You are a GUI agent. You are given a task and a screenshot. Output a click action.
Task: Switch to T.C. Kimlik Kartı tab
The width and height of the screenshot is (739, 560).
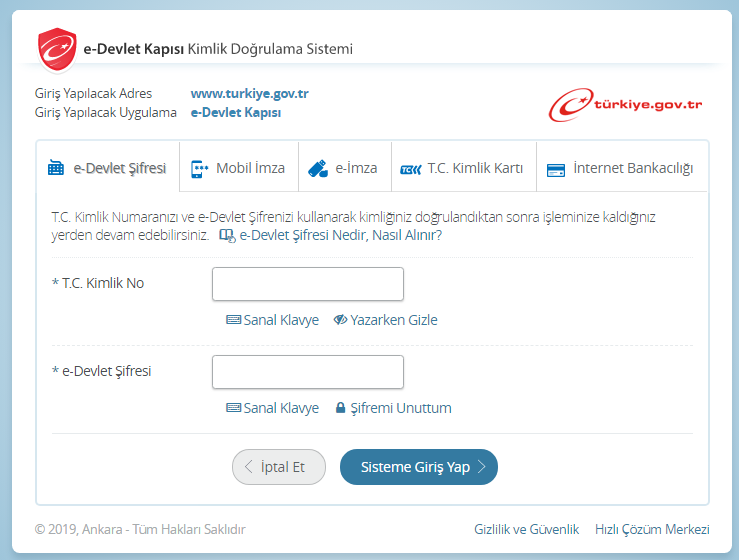click(462, 168)
